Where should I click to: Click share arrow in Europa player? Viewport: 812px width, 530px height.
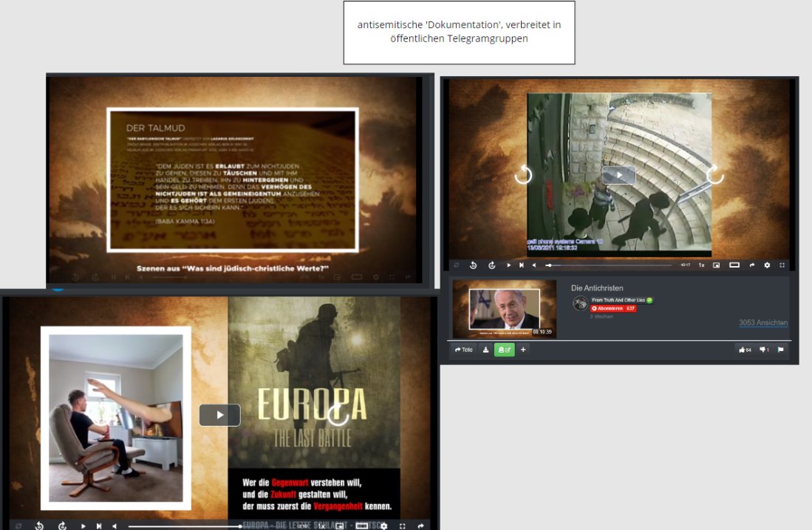pyautogui.click(x=420, y=526)
